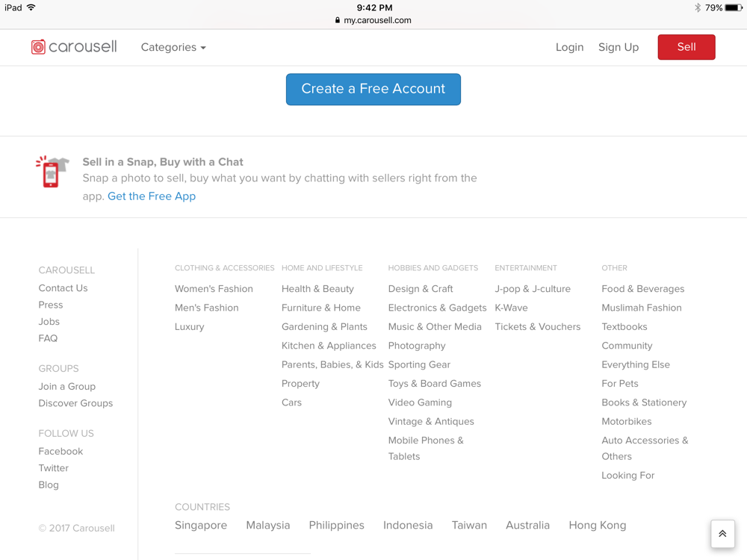Switch country to Taiwan

click(x=469, y=525)
